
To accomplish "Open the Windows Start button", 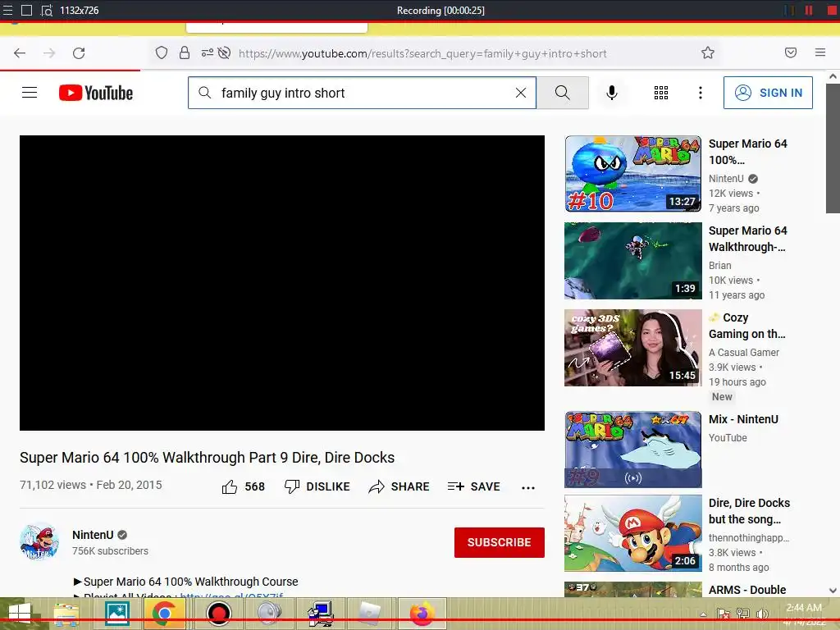I will click(x=20, y=614).
